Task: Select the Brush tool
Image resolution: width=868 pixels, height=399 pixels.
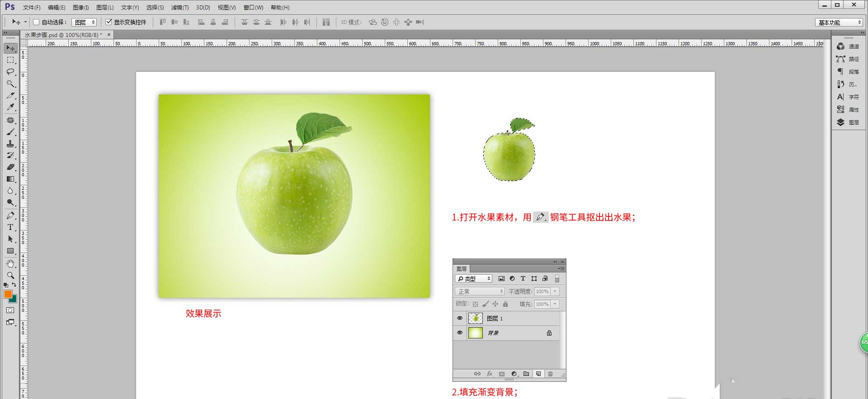Action: tap(10, 132)
